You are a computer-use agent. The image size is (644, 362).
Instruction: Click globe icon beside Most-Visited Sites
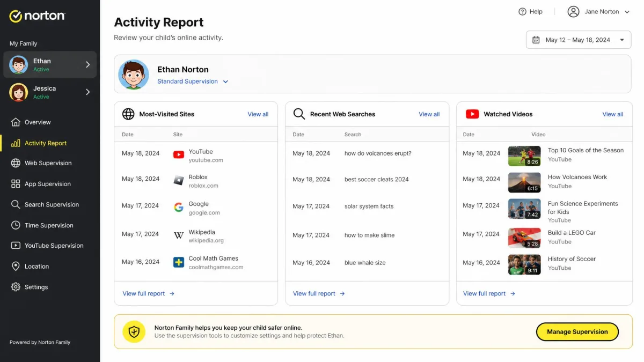(x=128, y=114)
